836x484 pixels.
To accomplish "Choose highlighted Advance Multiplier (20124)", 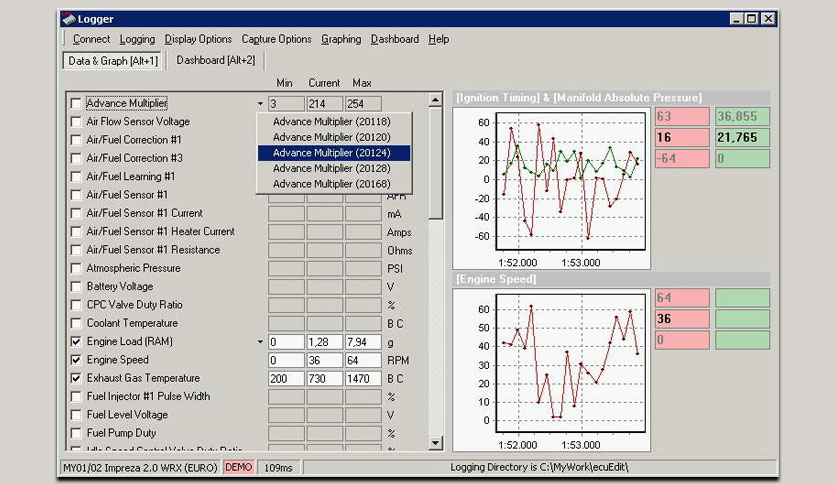I will click(x=333, y=153).
